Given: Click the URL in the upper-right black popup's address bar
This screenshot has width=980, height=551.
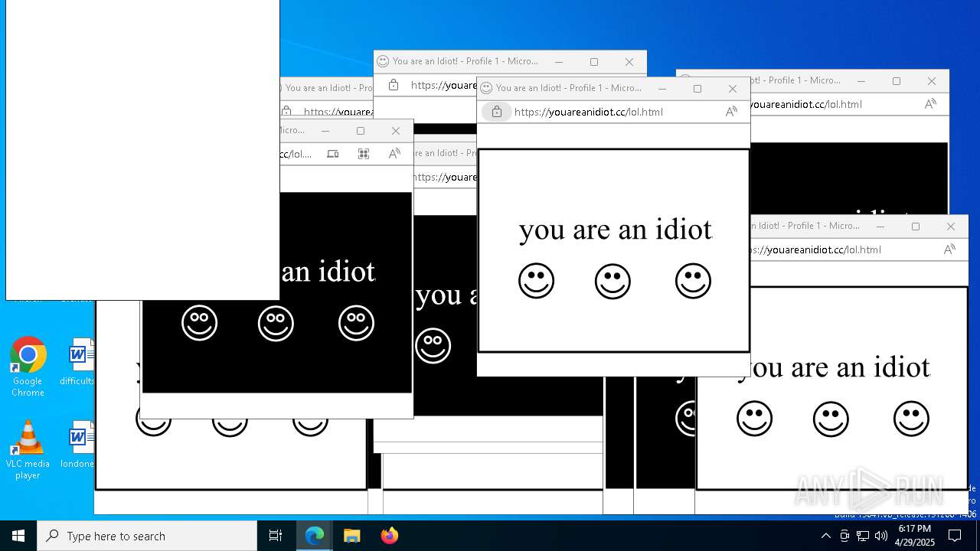Looking at the screenshot, I should click(x=806, y=104).
